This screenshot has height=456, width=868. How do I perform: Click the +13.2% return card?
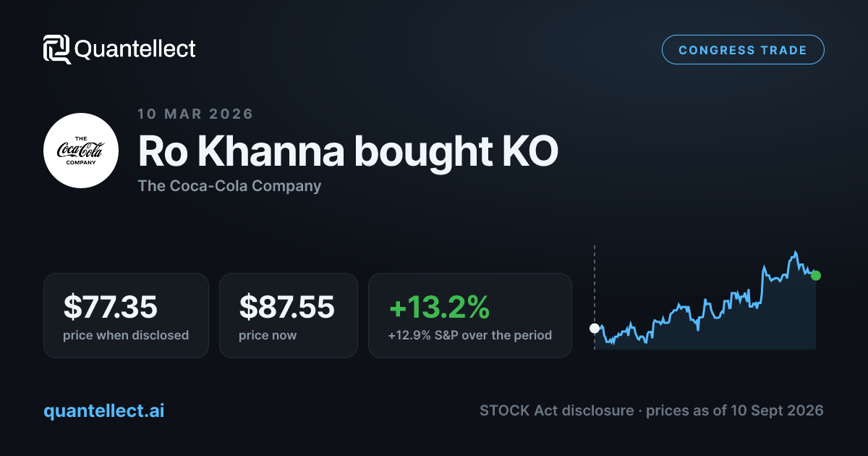click(470, 316)
